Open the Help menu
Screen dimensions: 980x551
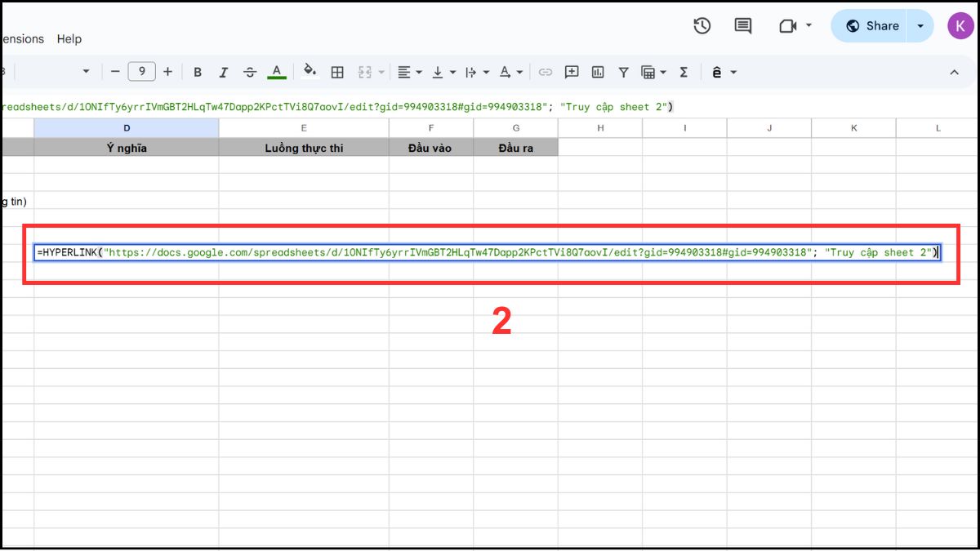point(69,38)
